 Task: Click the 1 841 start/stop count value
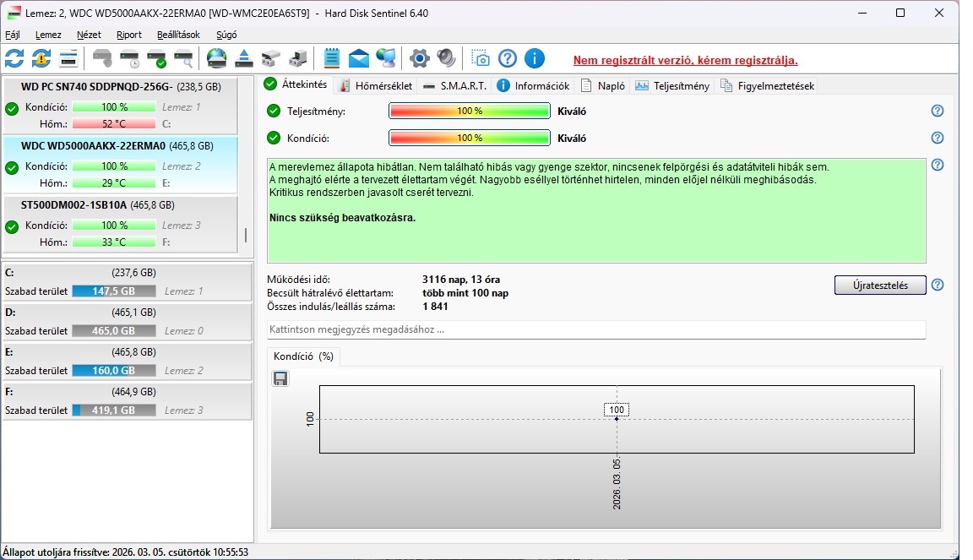click(x=435, y=306)
